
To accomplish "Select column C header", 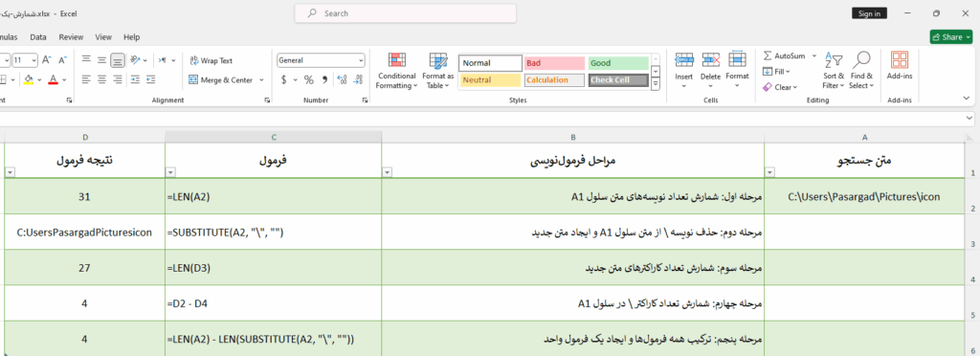I will point(273,137).
